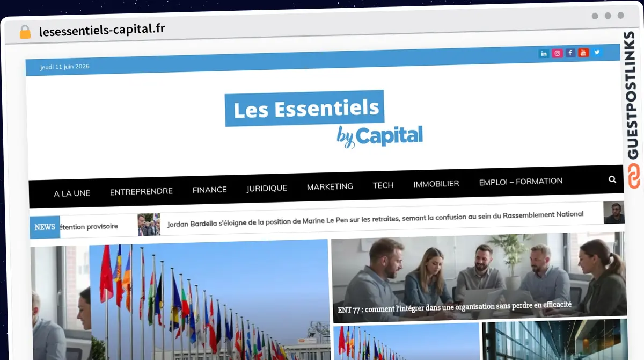The width and height of the screenshot is (644, 360).
Task: Open the MARKETING section
Action: pyautogui.click(x=330, y=186)
